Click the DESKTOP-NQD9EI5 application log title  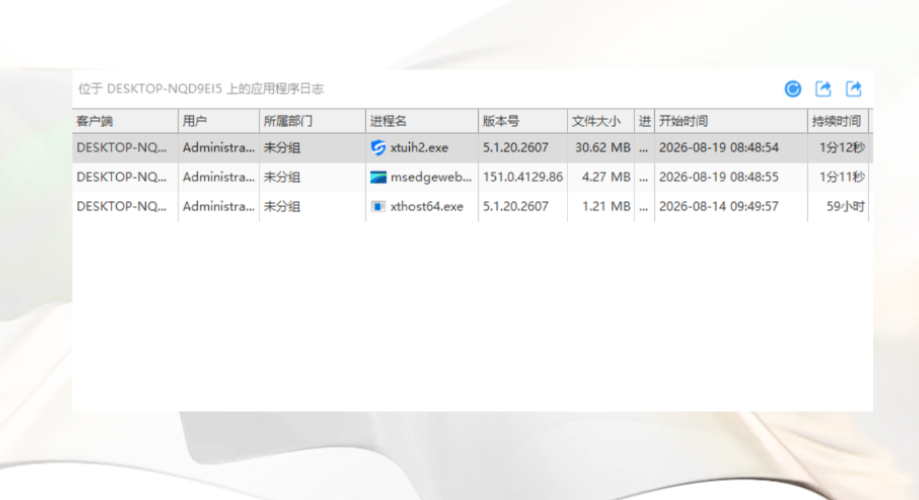(x=200, y=89)
